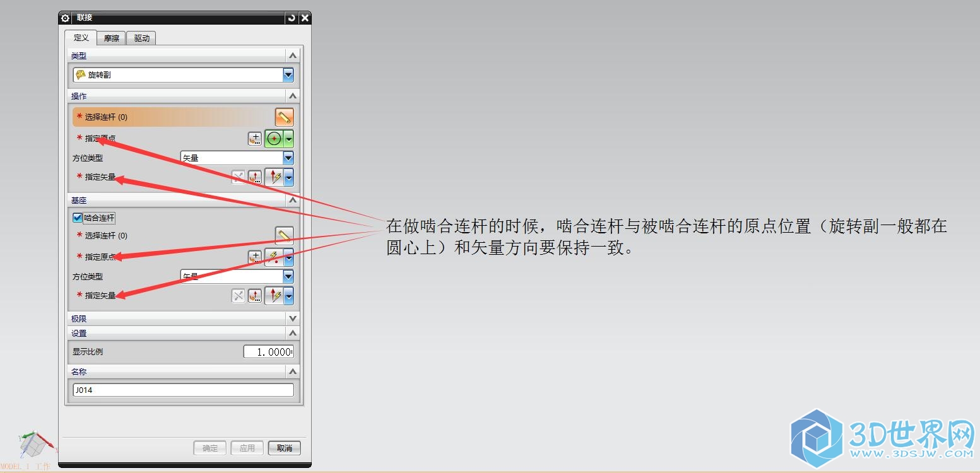Switch to the 定义 tab
Screen dimensions: 980x473
tap(81, 38)
